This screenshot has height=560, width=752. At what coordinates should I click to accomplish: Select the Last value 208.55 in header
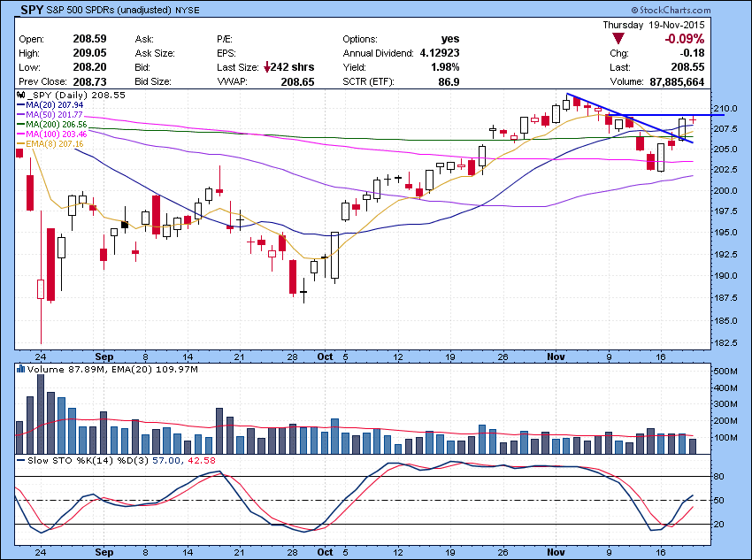coord(687,67)
